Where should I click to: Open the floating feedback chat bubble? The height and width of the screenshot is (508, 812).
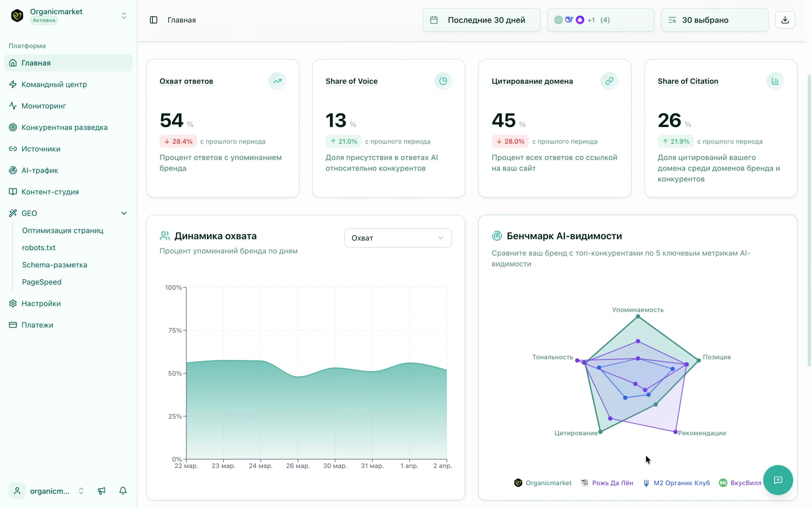[x=778, y=480]
